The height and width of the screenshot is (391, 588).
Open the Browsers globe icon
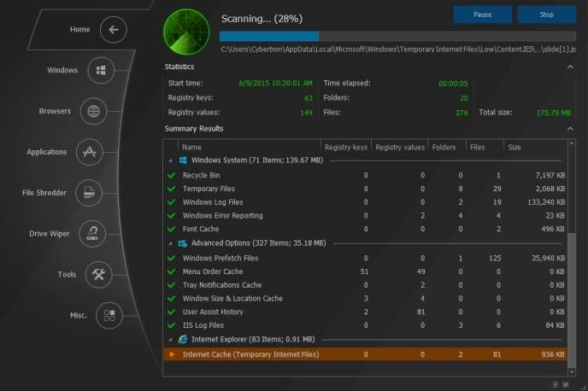[93, 111]
